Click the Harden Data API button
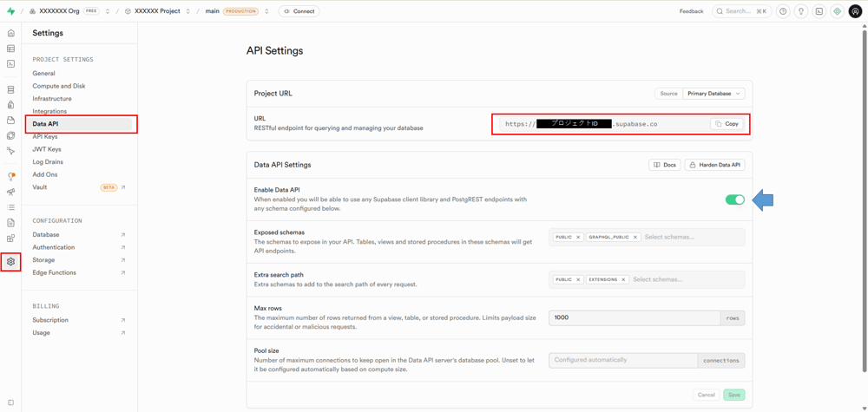The image size is (868, 412). [714, 165]
